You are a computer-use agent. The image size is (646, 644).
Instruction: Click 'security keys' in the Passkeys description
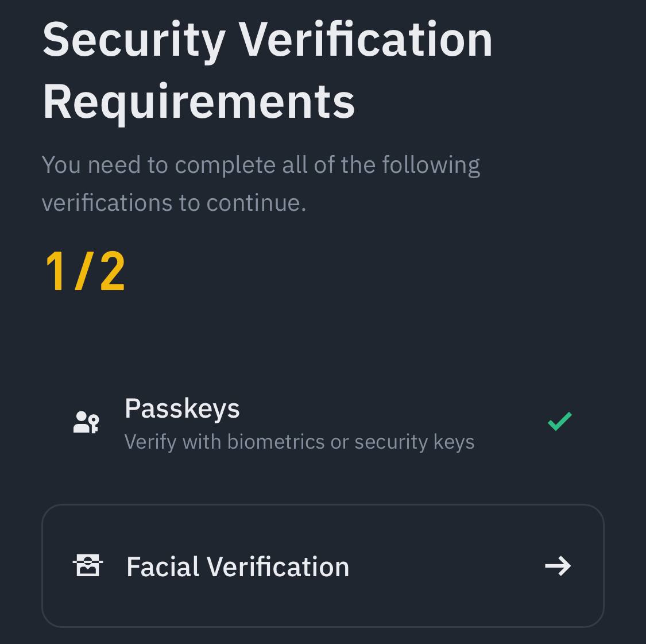click(415, 443)
